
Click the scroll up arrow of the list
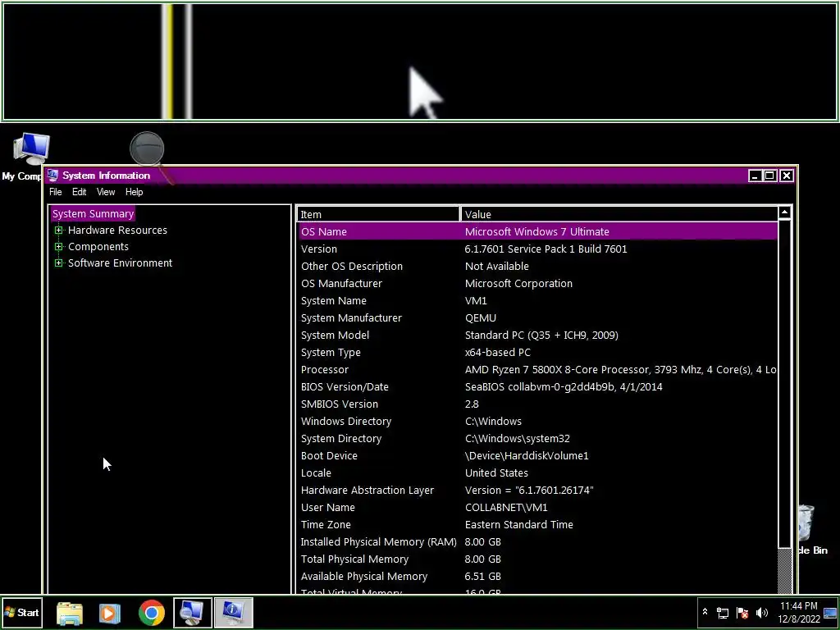coord(784,212)
